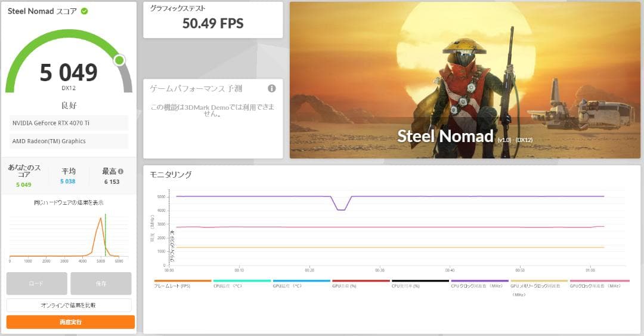This screenshot has width=644, height=336.
Task: Click オンラインで結果を比較 to compare results online
Action: coord(69,305)
